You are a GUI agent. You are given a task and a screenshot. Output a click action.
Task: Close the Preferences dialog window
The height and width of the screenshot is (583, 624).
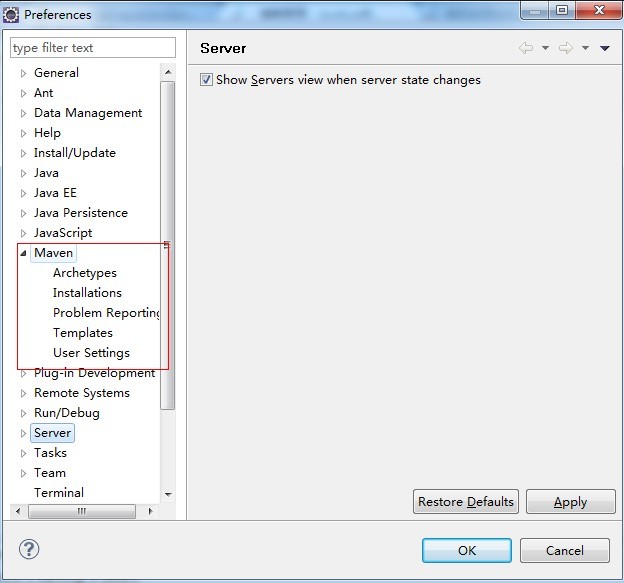click(x=599, y=10)
